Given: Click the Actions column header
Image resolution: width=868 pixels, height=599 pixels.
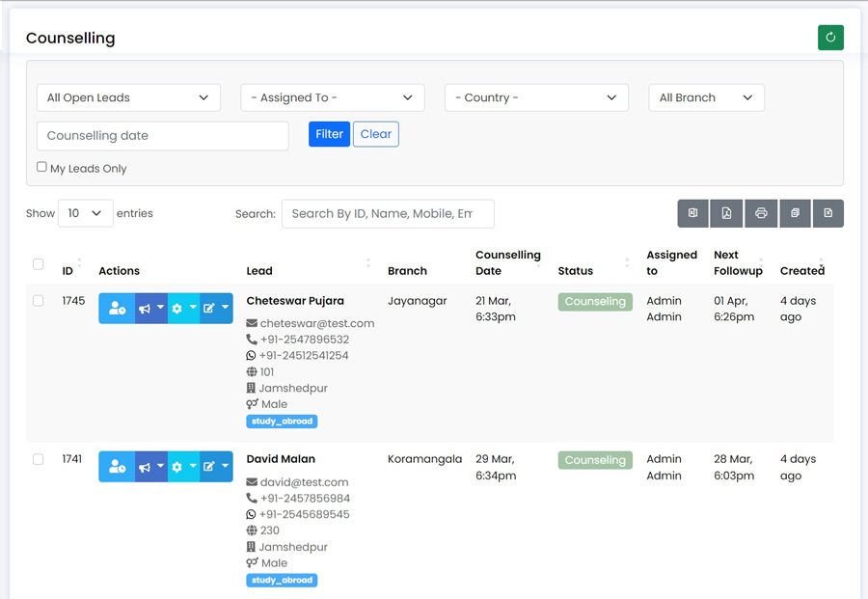Looking at the screenshot, I should (x=119, y=271).
